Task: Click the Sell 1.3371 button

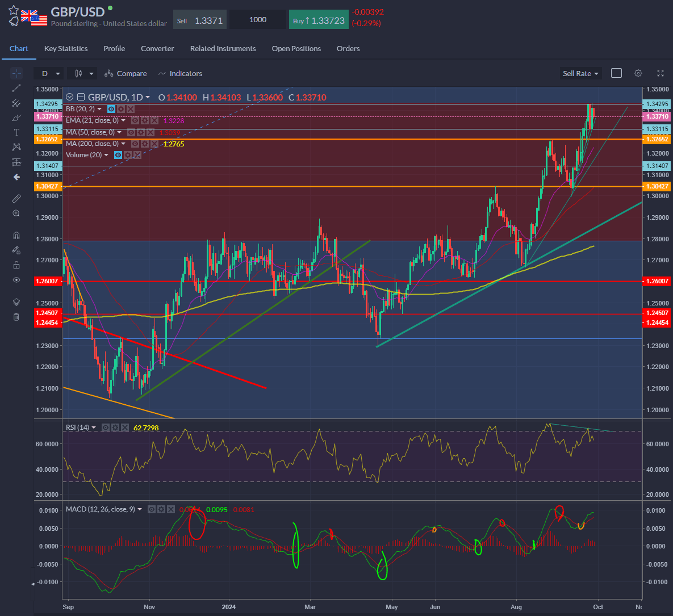Action: click(199, 20)
